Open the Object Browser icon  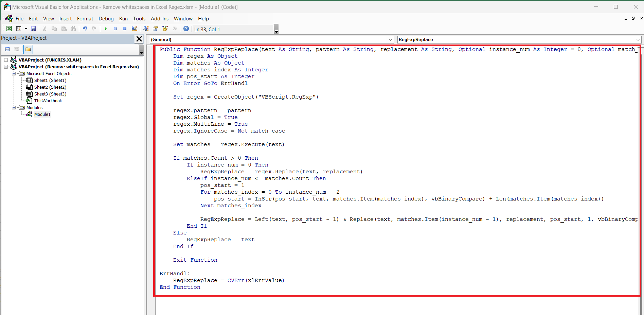pyautogui.click(x=165, y=29)
